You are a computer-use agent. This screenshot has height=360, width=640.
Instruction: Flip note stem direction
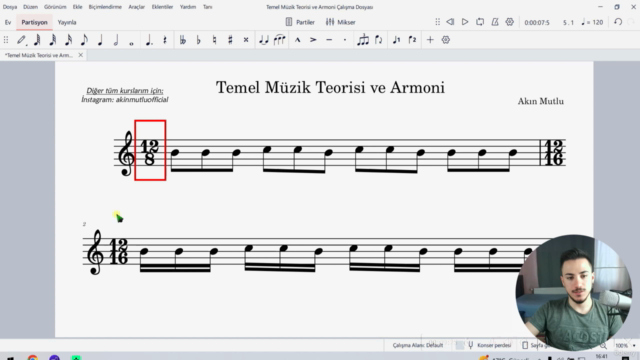pos(379,40)
